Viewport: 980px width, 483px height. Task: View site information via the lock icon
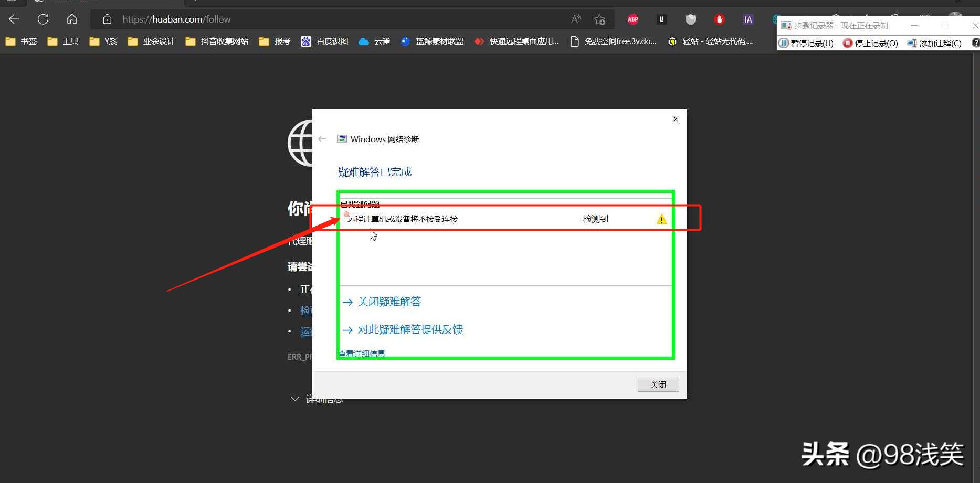tap(107, 19)
